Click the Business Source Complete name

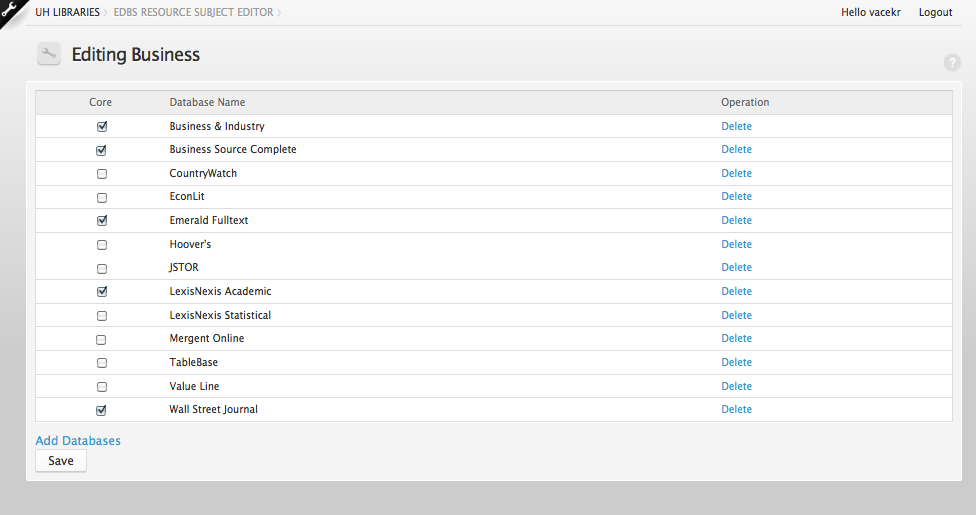[x=233, y=149]
